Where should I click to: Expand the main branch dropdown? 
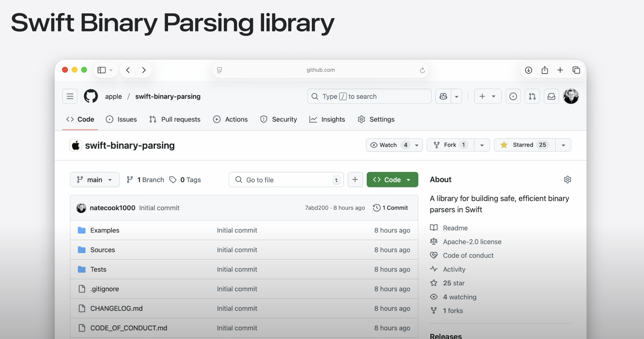coord(95,180)
